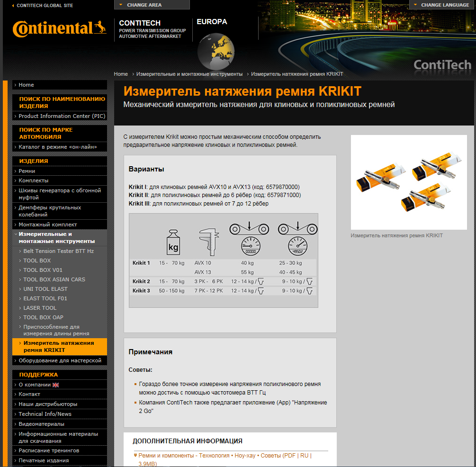Click the KRIKIT product photo thumbnail
This screenshot has height=467, width=476.
tap(408, 182)
